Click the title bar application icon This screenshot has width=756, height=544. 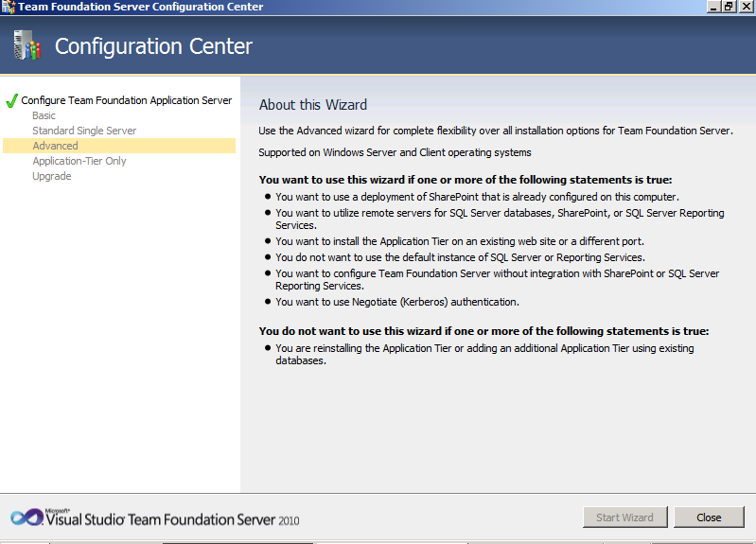pyautogui.click(x=9, y=7)
